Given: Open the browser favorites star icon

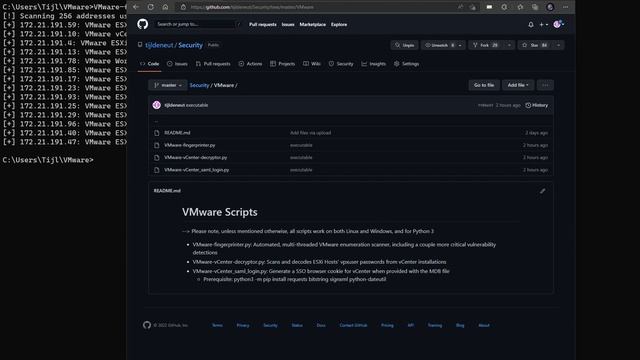Looking at the screenshot, I should (x=520, y=7).
